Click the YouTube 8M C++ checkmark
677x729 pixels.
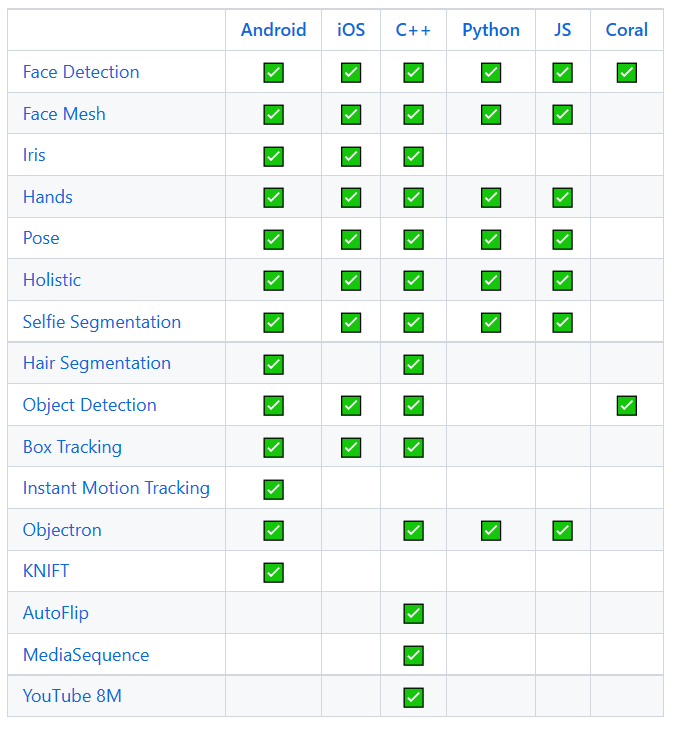pyautogui.click(x=413, y=697)
